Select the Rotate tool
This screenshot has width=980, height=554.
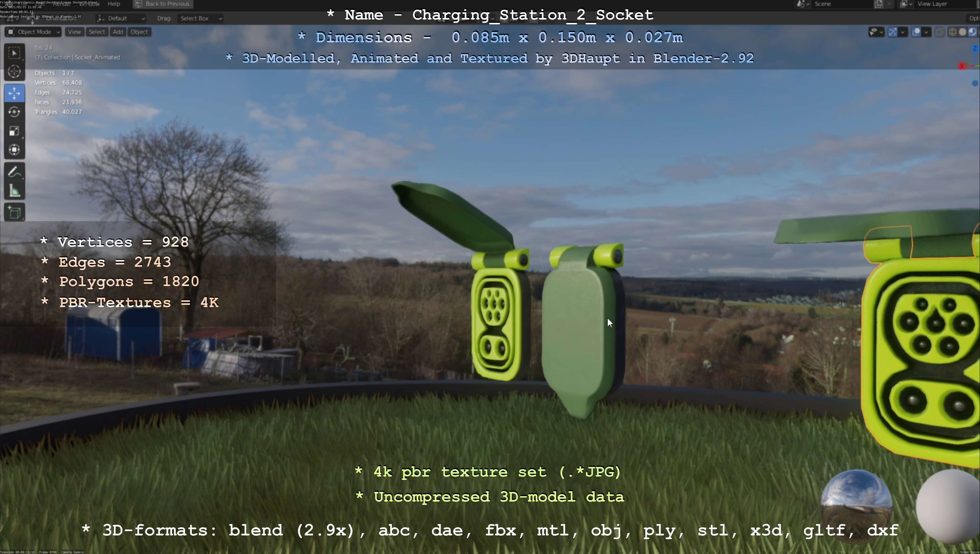point(14,112)
